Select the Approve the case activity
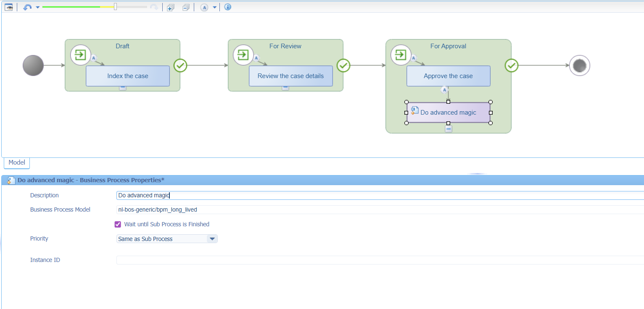Image resolution: width=644 pixels, height=309 pixels. pyautogui.click(x=448, y=76)
